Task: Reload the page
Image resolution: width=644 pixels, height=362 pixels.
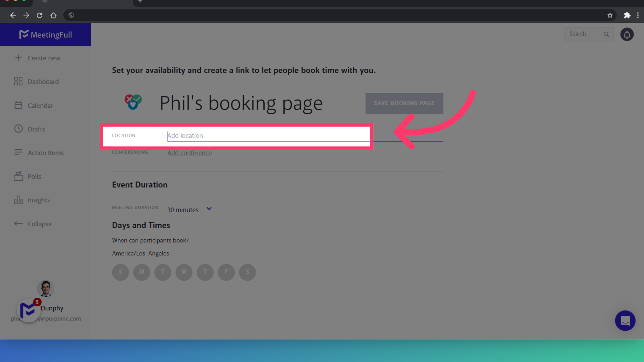Action: [x=40, y=15]
